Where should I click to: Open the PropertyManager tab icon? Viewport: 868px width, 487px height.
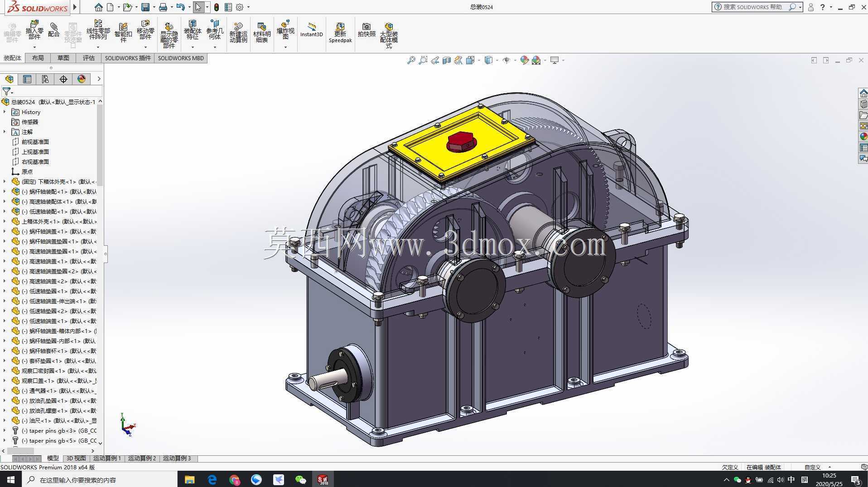27,79
